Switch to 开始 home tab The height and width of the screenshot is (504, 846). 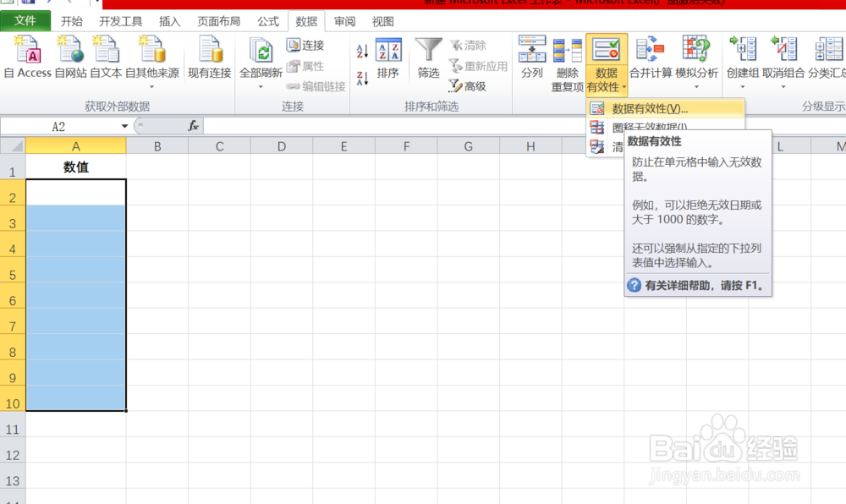tap(71, 21)
